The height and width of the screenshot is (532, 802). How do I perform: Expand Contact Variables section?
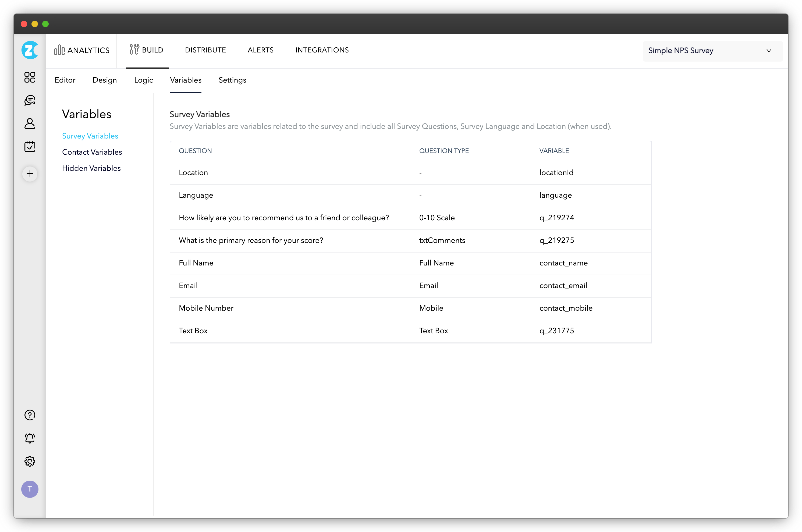92,152
